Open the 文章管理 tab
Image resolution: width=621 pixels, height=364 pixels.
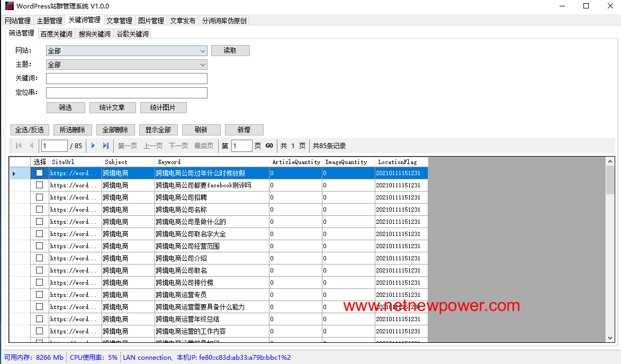pyautogui.click(x=119, y=21)
